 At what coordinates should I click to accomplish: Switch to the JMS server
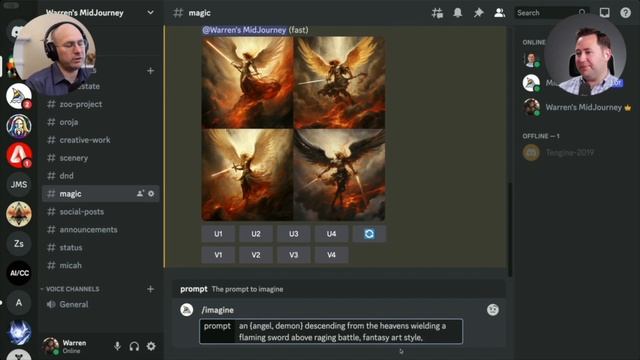[18, 184]
